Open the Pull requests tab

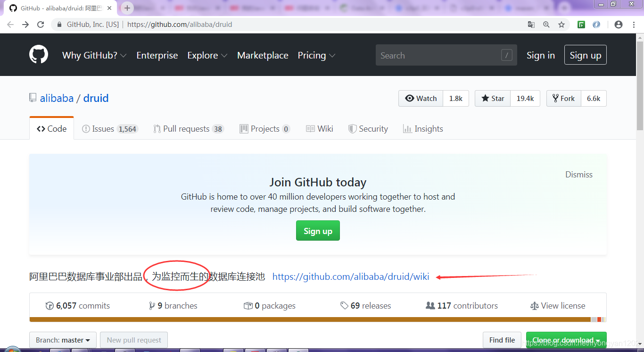(189, 129)
